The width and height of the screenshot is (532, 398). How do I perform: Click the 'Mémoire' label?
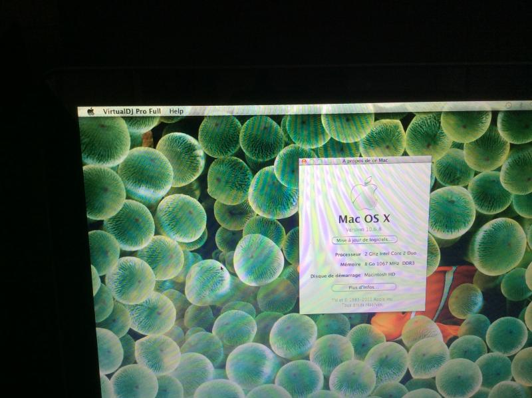[350, 264]
